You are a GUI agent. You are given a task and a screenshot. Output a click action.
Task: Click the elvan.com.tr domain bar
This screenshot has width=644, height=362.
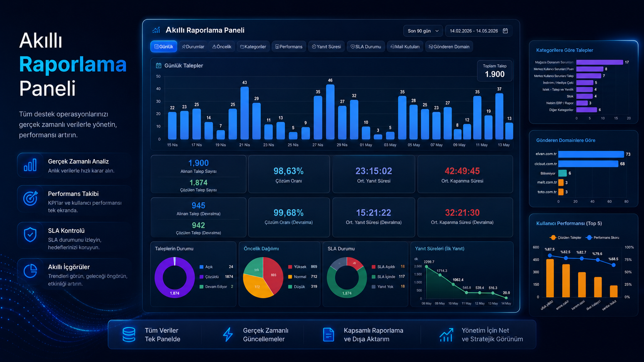pyautogui.click(x=591, y=154)
